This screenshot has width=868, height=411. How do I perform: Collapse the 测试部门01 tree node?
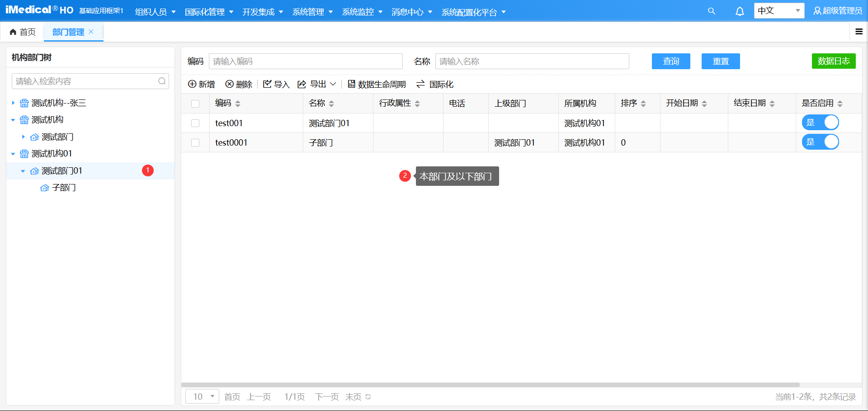click(x=23, y=170)
